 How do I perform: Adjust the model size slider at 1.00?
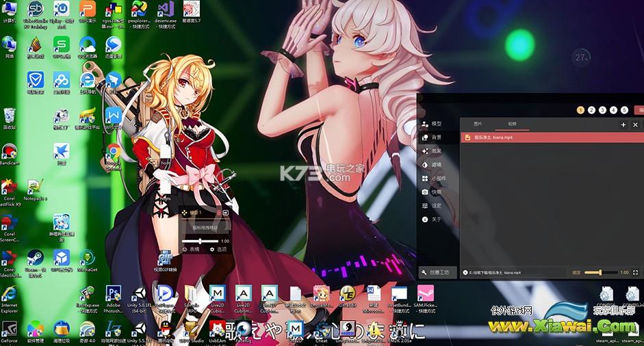[x=200, y=241]
